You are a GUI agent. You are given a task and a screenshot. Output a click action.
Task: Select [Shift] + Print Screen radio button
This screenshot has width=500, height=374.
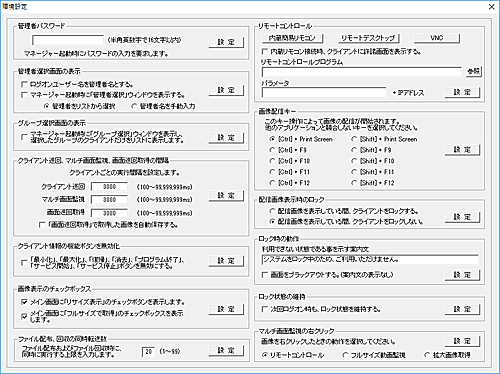tap(354, 139)
